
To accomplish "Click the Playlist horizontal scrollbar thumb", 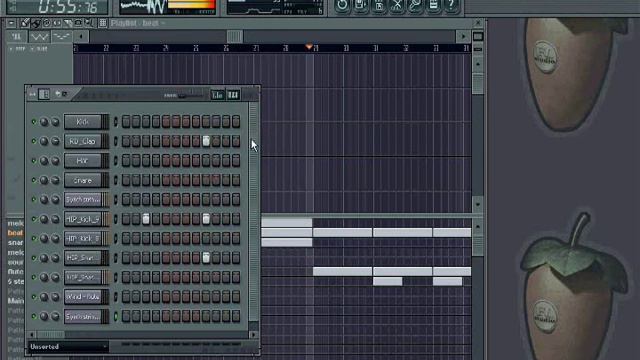I will tap(235, 37).
